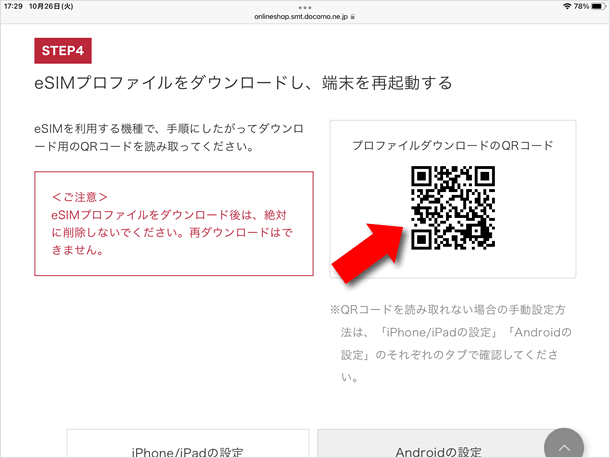Open the three-dot multitasking menu
This screenshot has width=610, height=458.
point(305,7)
